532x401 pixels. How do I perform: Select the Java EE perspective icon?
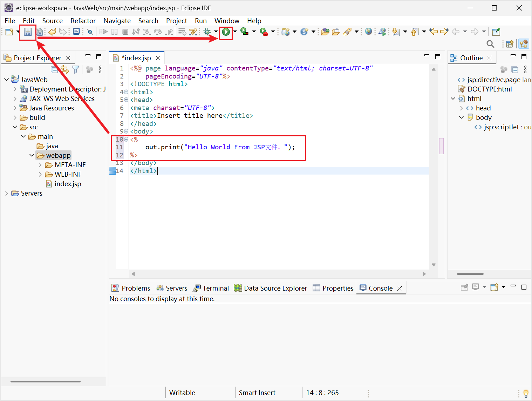pyautogui.click(x=524, y=44)
